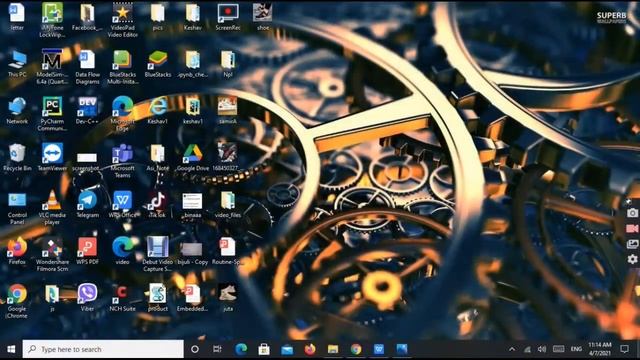Select the 'product' file icon
Screen dimensions: 640x360
[x=158, y=298]
